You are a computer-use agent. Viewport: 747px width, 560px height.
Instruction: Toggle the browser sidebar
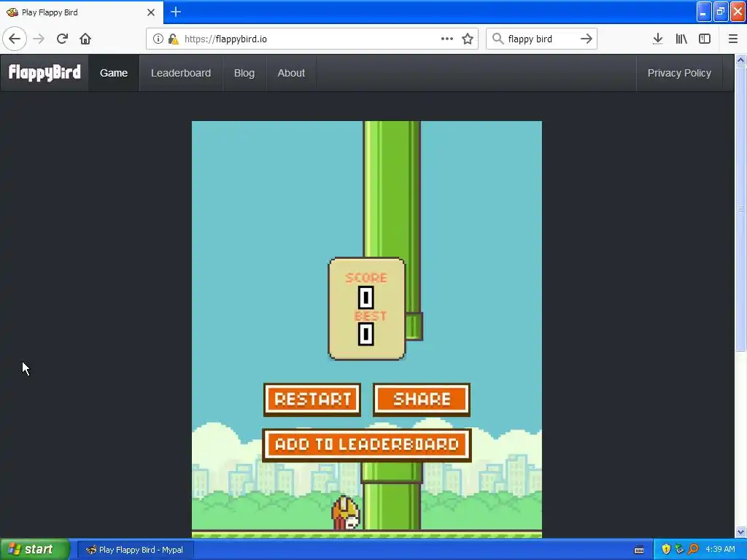pos(705,39)
